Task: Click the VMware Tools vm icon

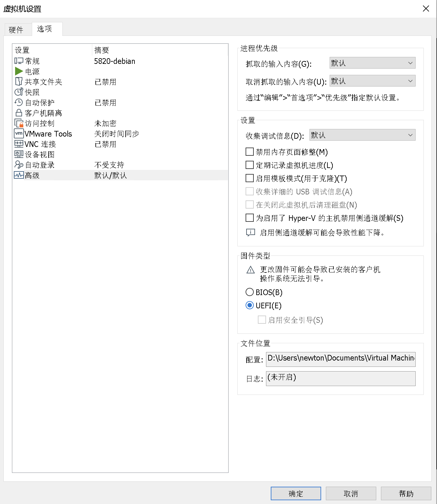Action: click(x=19, y=133)
